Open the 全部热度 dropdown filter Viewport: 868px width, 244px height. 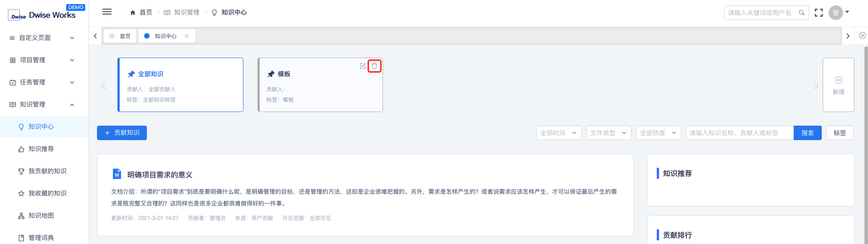658,133
